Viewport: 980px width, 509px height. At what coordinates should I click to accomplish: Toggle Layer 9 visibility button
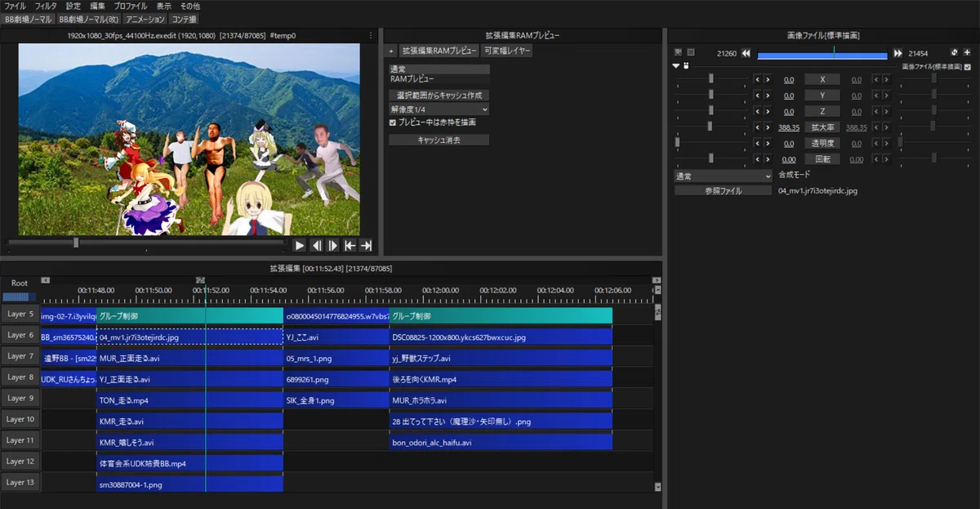coord(20,398)
